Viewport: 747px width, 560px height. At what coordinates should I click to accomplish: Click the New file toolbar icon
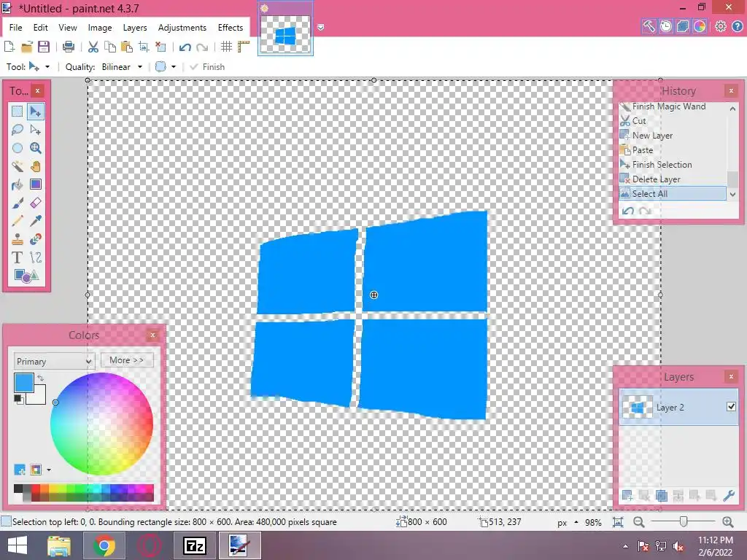coord(9,47)
